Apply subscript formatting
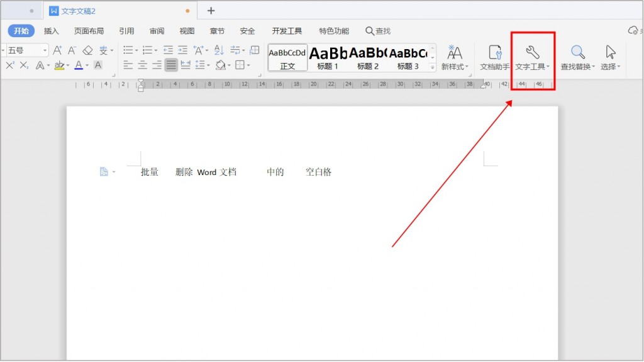The image size is (644, 362). point(25,65)
